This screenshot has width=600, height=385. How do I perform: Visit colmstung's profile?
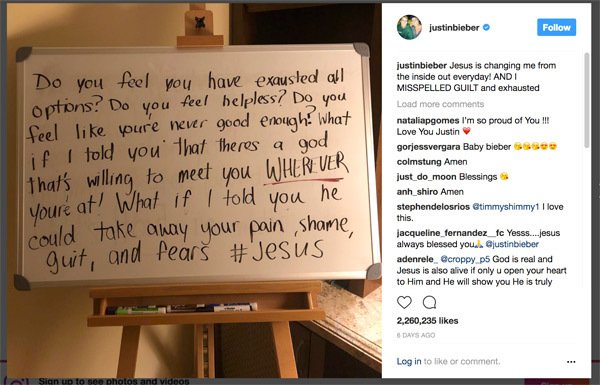point(419,162)
